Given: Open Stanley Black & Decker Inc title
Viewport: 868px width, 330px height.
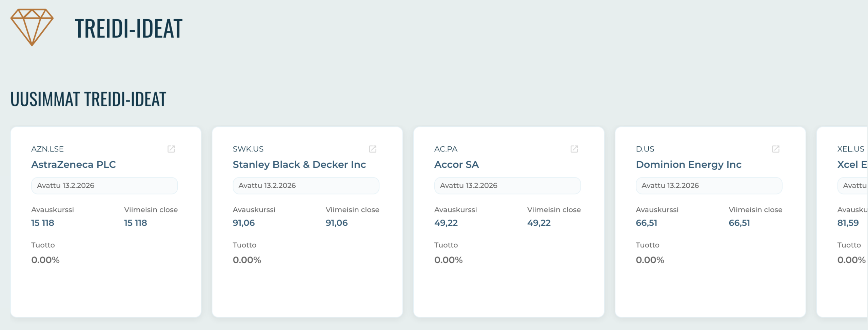Looking at the screenshot, I should click(299, 165).
